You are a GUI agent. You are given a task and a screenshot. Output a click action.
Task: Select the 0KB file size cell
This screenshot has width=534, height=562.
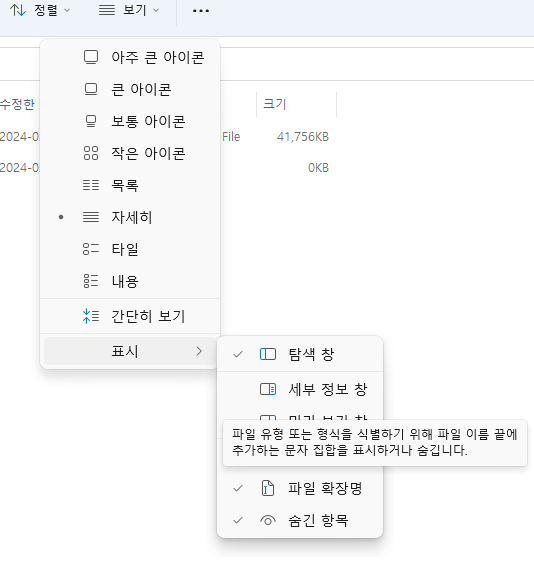(x=318, y=168)
